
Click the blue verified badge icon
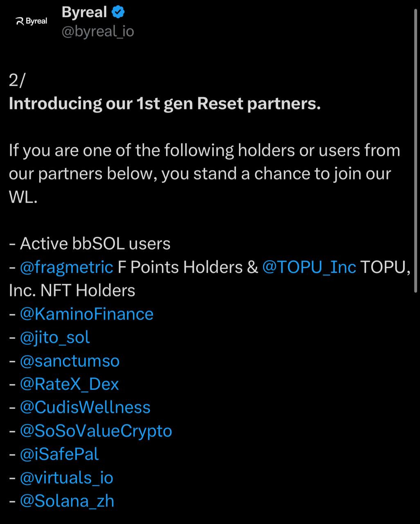coord(118,12)
